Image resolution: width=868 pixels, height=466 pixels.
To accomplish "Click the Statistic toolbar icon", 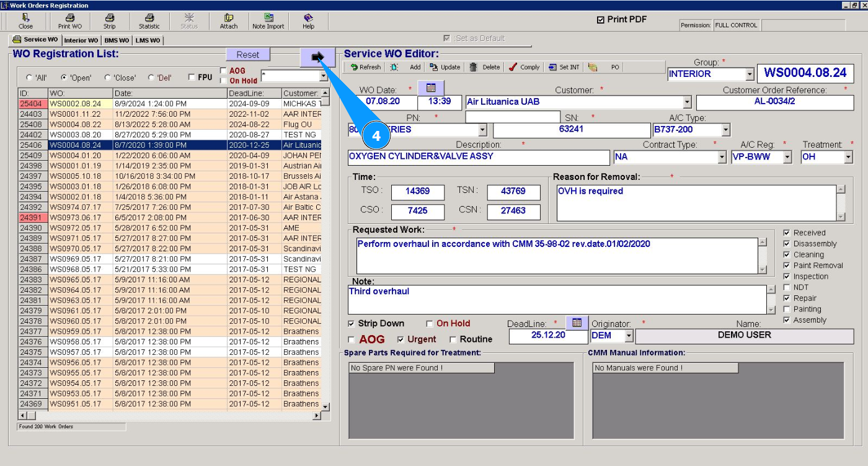I will (149, 21).
